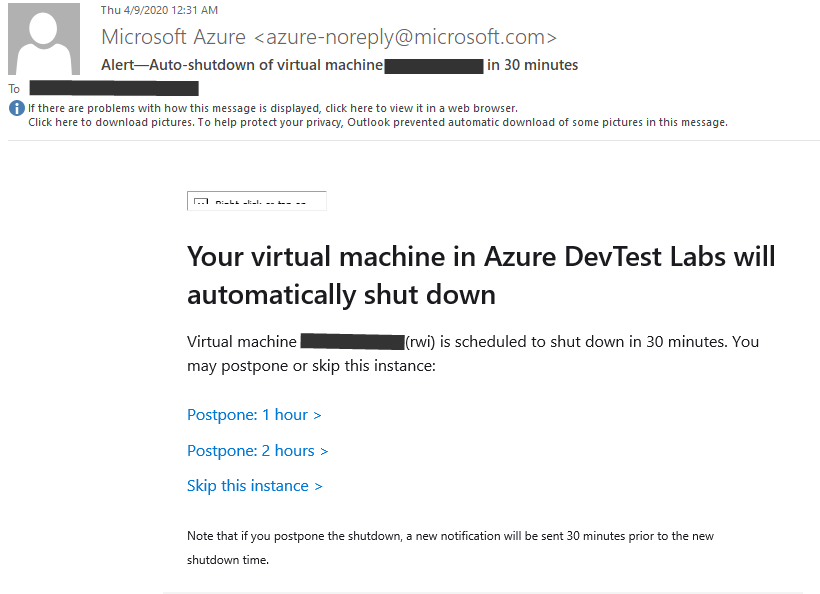Click the sentence "may postpone or skip this instance"

click(x=311, y=366)
